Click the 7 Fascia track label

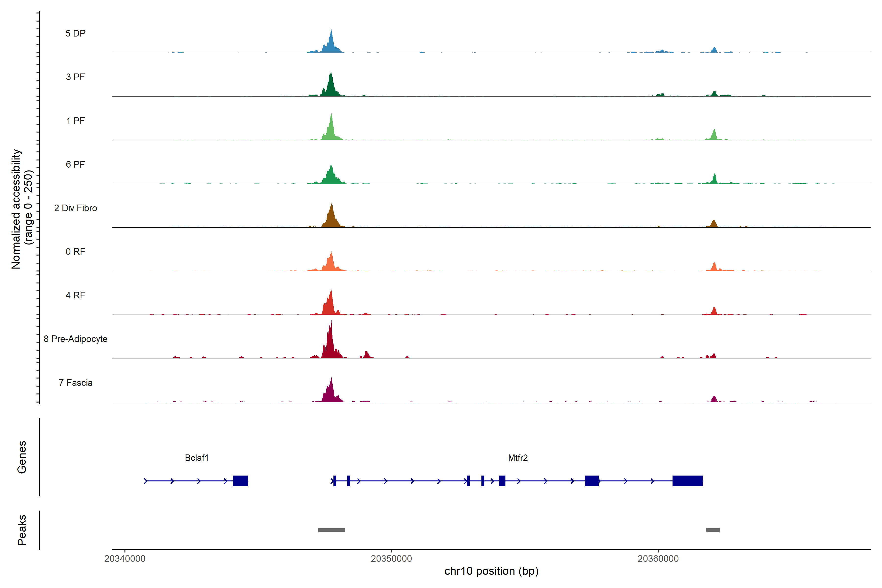[x=75, y=383]
